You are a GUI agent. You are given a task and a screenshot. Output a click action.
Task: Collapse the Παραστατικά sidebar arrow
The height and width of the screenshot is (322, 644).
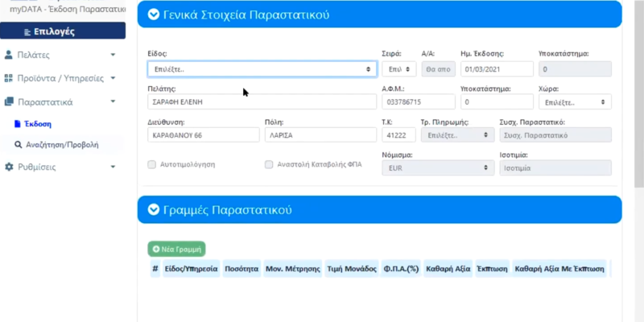click(x=113, y=101)
